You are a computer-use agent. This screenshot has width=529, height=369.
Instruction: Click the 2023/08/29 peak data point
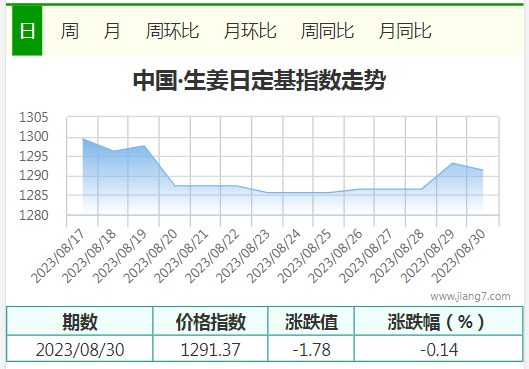click(x=452, y=163)
